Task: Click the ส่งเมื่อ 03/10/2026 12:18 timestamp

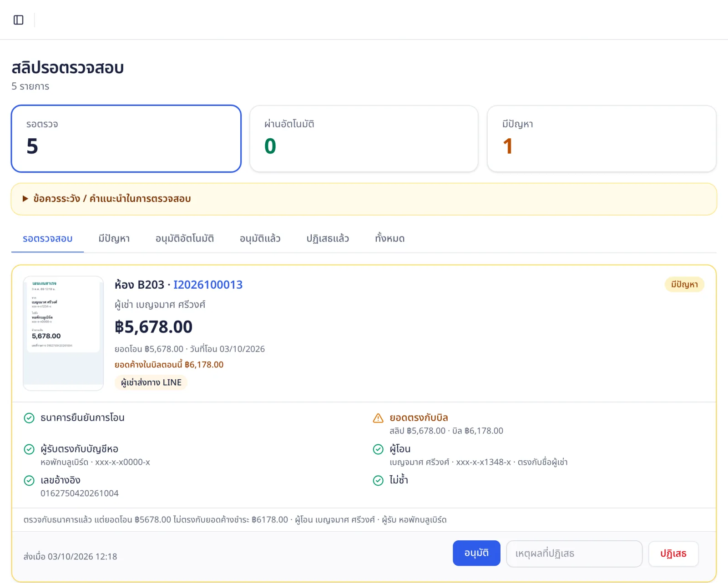Action: click(71, 557)
